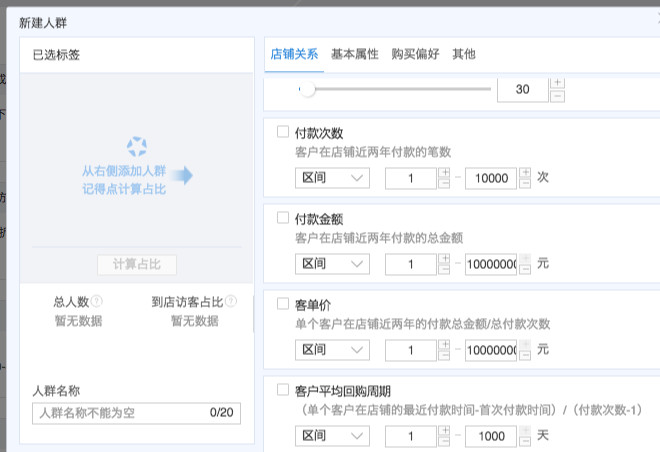Screen dimensions: 660x452
Task: Enable the 付款次数 checkbox
Action: (x=282, y=132)
